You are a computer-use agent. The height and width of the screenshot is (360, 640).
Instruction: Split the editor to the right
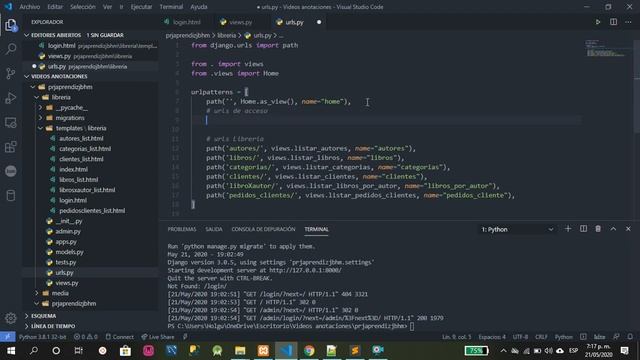613,22
